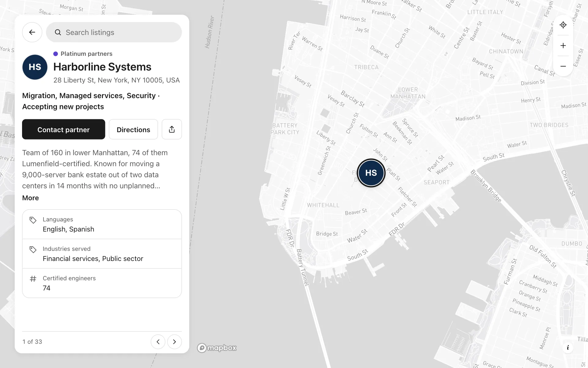
Task: Click the certified engineers count 74
Action: 47,288
